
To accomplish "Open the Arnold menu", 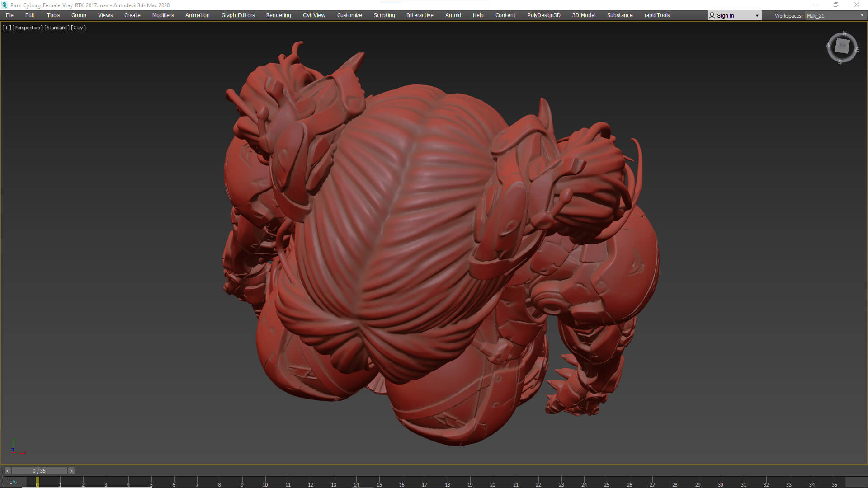I will (453, 15).
